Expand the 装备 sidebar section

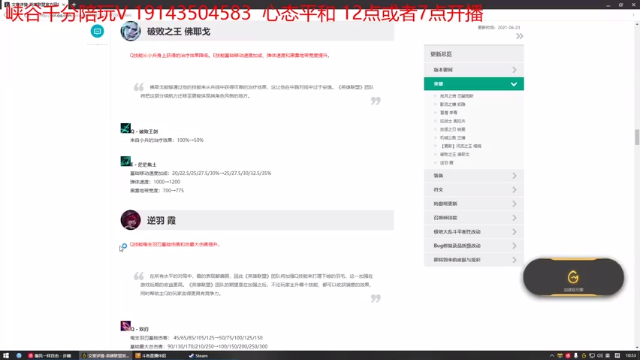point(474,176)
